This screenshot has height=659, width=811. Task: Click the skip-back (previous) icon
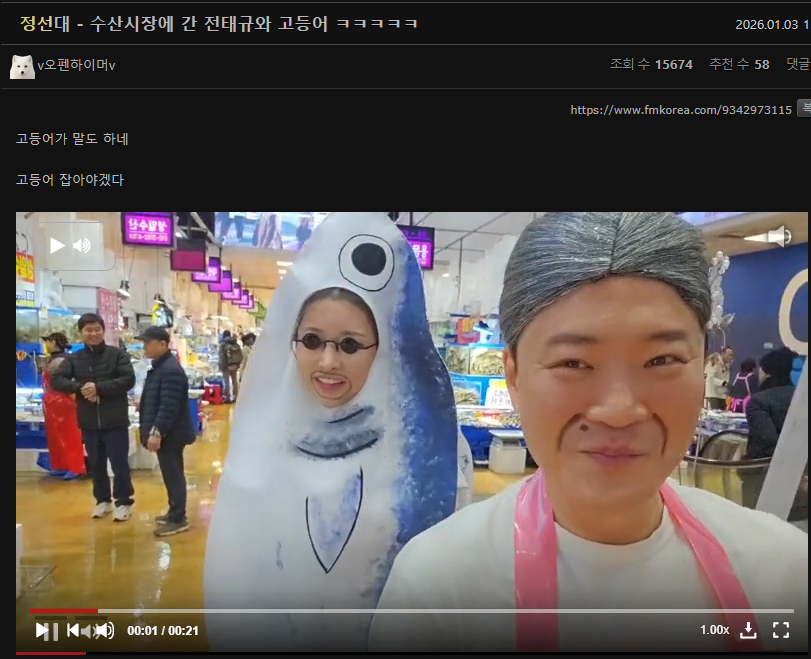pyautogui.click(x=74, y=630)
